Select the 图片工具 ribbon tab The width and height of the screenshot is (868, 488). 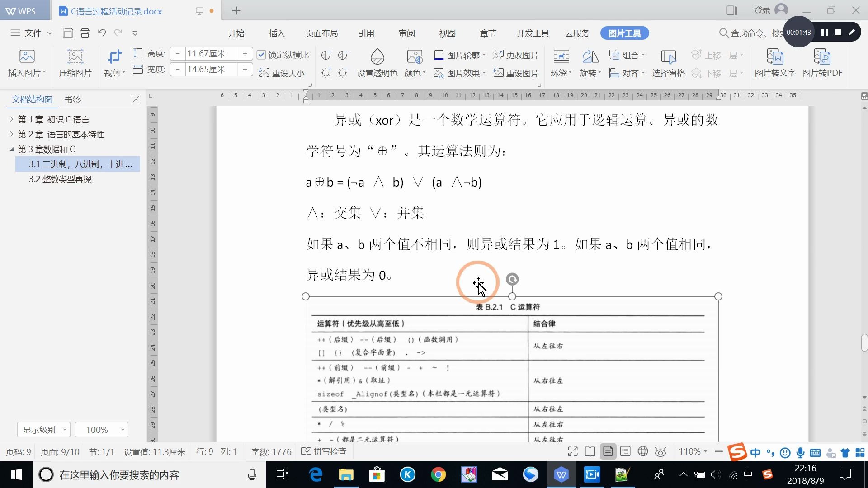[624, 33]
